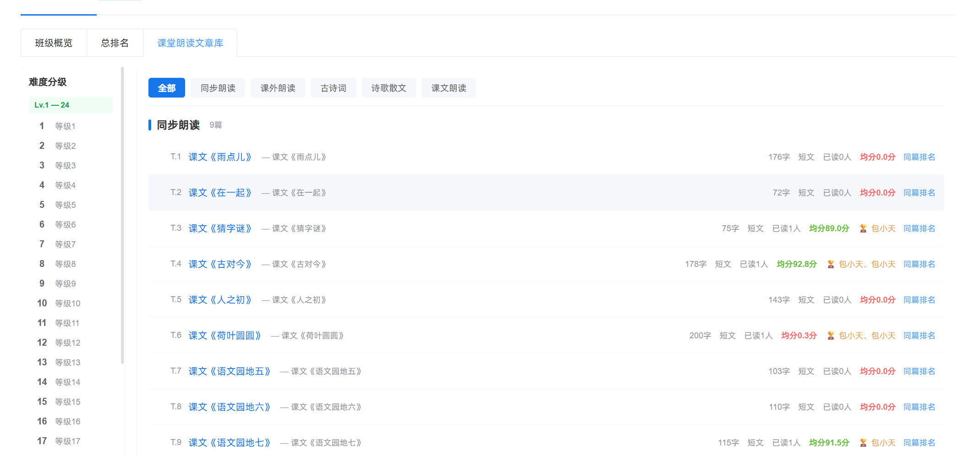
Task: Click the 同步朗读 section heading
Action: (x=178, y=125)
